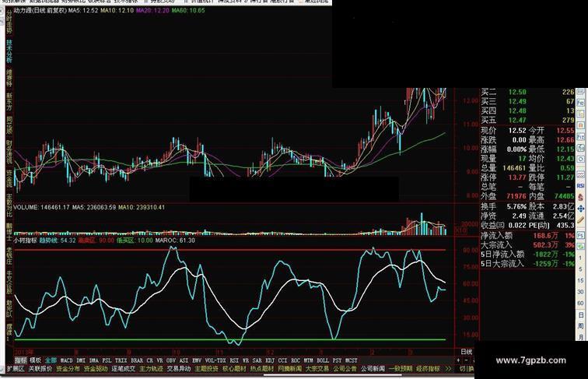The height and width of the screenshot is (379, 588).
Task: Click the four-way move arrows icon
Action: 580,209
